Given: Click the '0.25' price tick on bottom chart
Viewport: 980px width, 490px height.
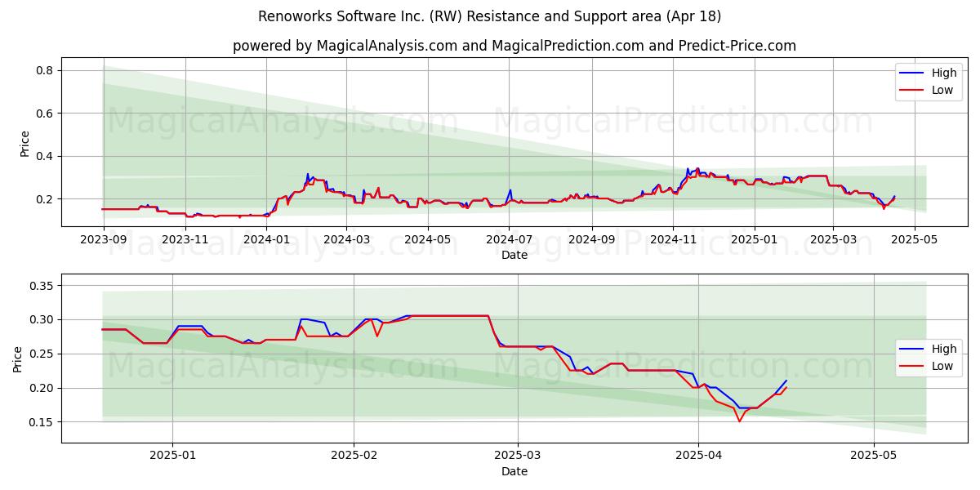Looking at the screenshot, I should pyautogui.click(x=42, y=354).
